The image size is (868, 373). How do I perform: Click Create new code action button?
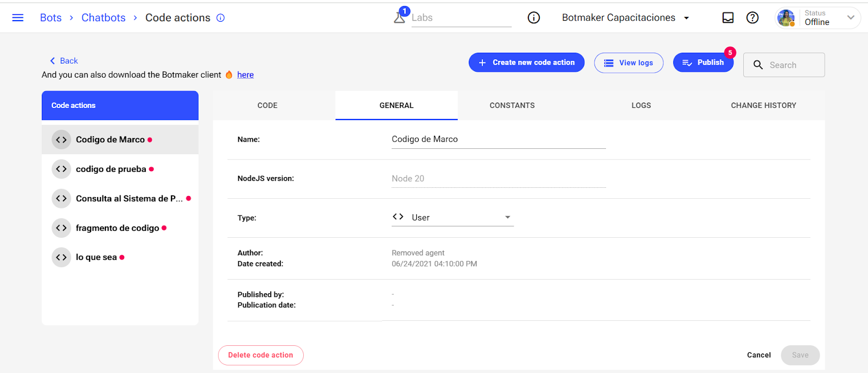tap(526, 62)
